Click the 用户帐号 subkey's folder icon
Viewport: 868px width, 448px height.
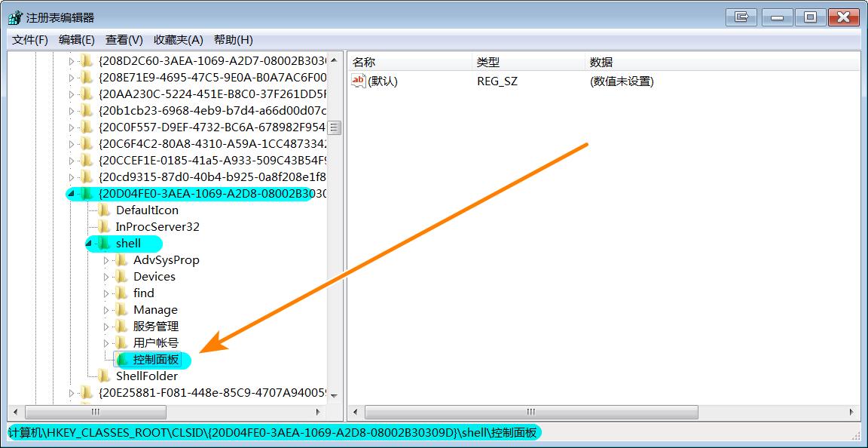[x=122, y=343]
